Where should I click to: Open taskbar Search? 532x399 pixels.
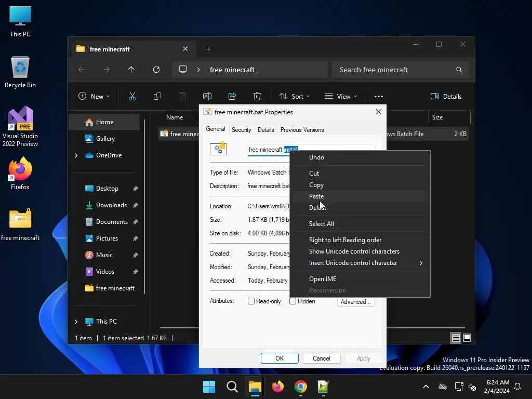[x=232, y=387]
